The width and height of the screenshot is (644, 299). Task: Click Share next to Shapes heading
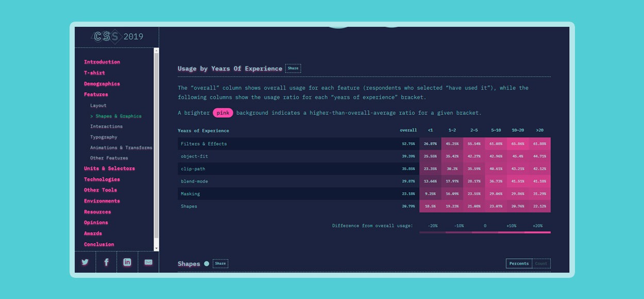coord(221,263)
